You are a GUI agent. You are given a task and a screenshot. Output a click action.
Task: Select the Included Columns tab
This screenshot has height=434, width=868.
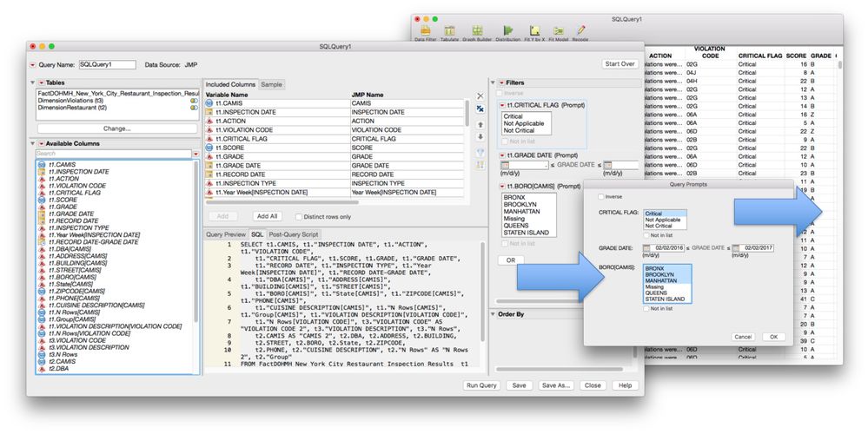pyautogui.click(x=230, y=84)
